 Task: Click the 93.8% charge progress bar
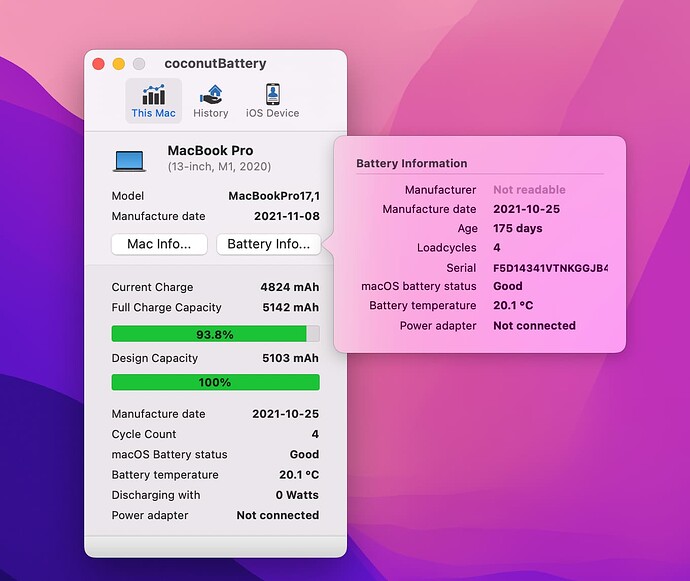coord(215,334)
